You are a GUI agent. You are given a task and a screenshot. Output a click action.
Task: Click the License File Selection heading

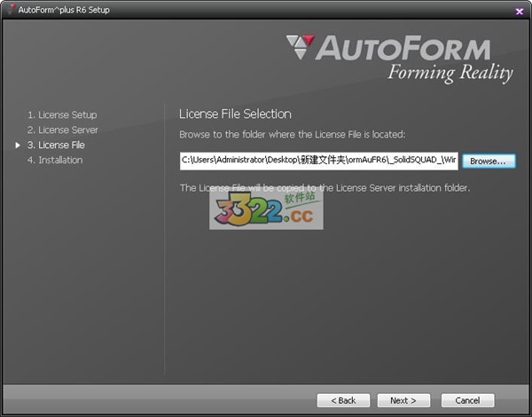click(x=235, y=114)
